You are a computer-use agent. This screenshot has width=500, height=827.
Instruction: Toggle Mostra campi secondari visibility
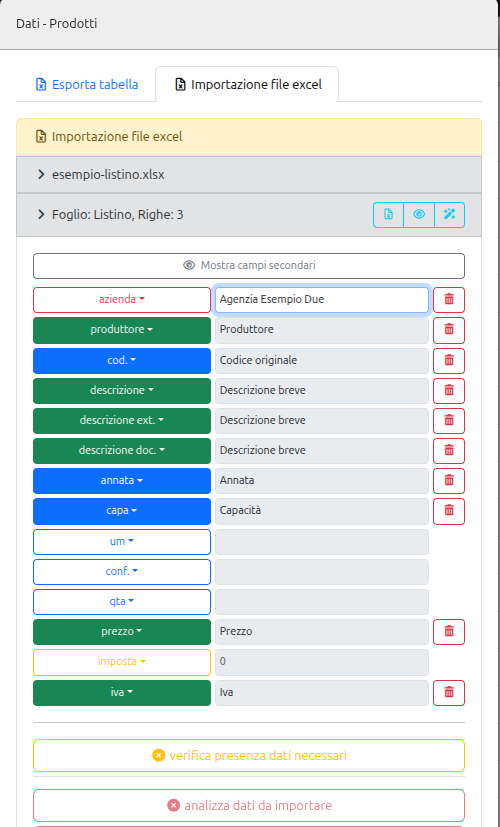pos(249,265)
